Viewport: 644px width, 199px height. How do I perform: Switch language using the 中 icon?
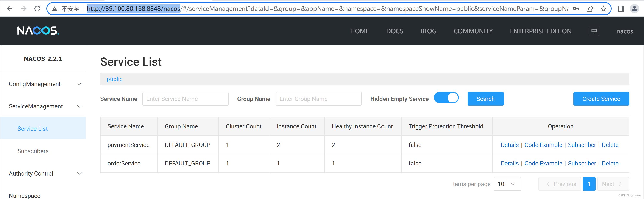pos(594,31)
